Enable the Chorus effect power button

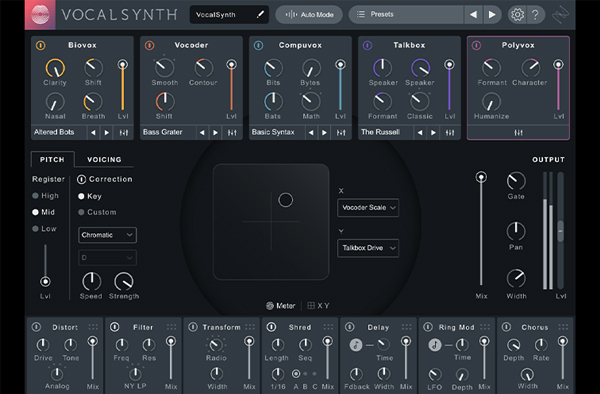[x=507, y=327]
